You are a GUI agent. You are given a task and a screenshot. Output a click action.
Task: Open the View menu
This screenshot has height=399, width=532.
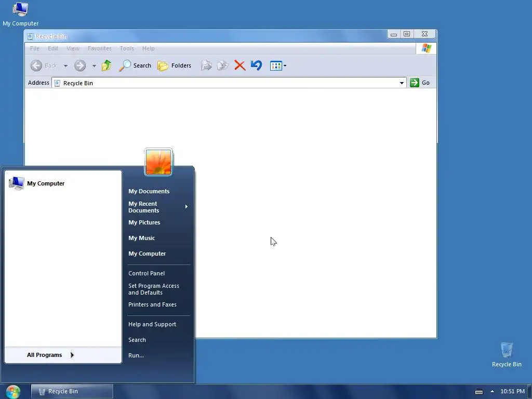click(x=73, y=48)
